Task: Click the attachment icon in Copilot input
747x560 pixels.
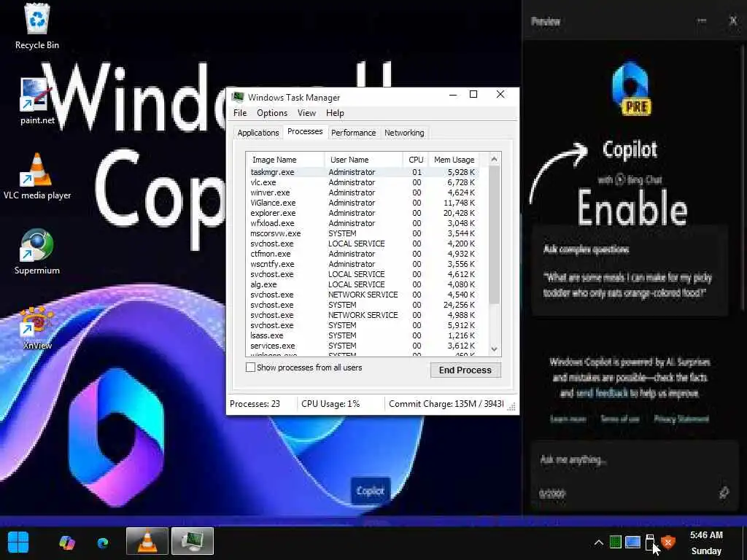Action: click(724, 492)
